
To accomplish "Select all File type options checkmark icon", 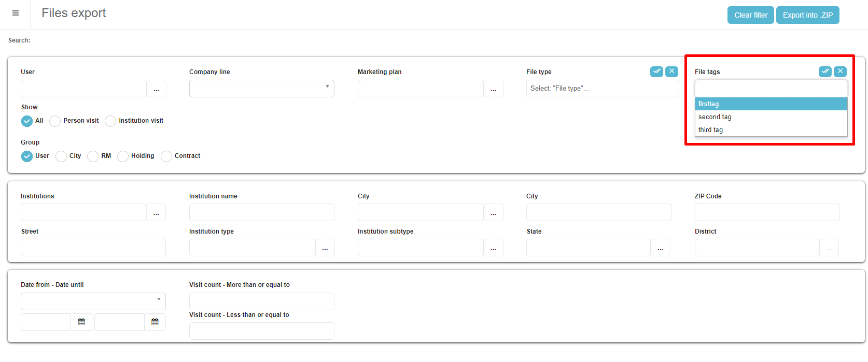I will 656,71.
